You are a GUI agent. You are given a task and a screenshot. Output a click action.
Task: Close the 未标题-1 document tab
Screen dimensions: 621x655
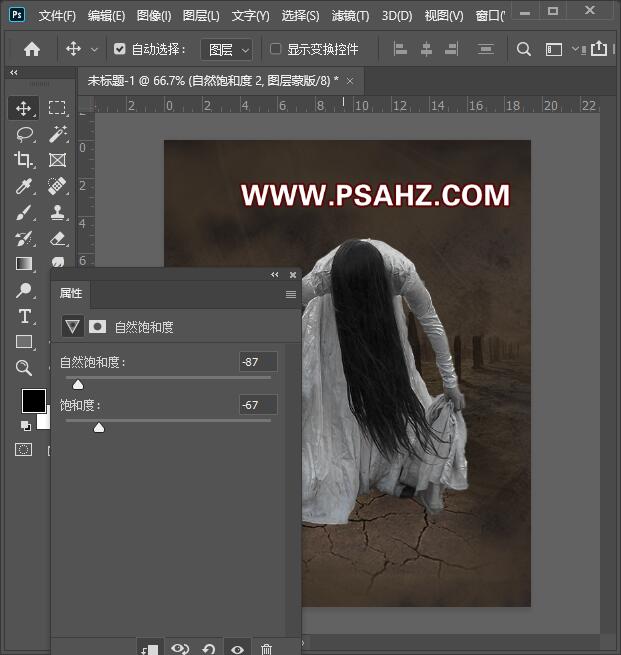350,81
